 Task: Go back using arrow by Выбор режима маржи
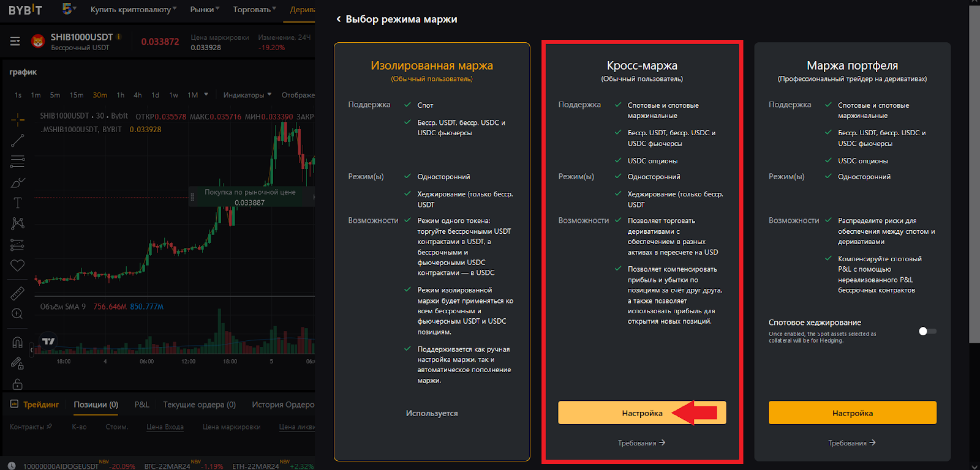point(338,19)
